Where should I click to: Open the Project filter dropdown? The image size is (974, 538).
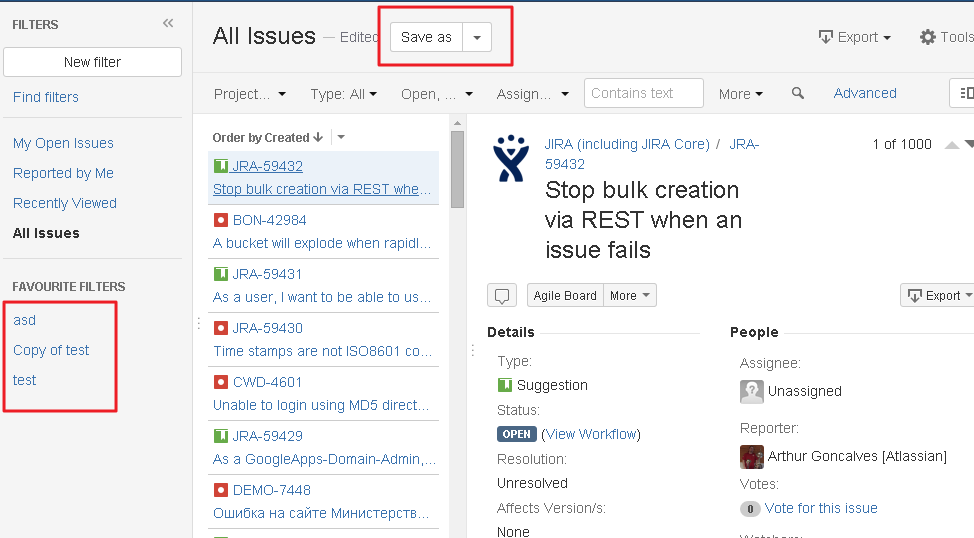click(250, 94)
